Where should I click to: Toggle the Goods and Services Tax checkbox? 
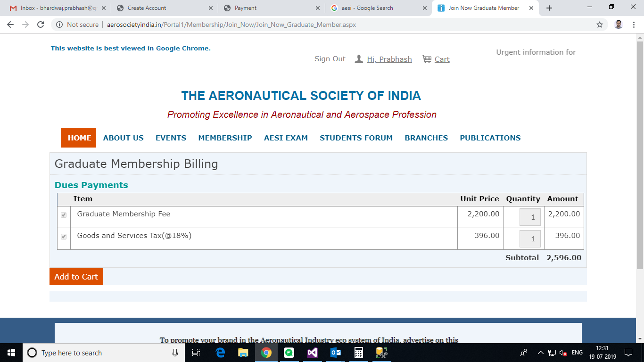[64, 237]
